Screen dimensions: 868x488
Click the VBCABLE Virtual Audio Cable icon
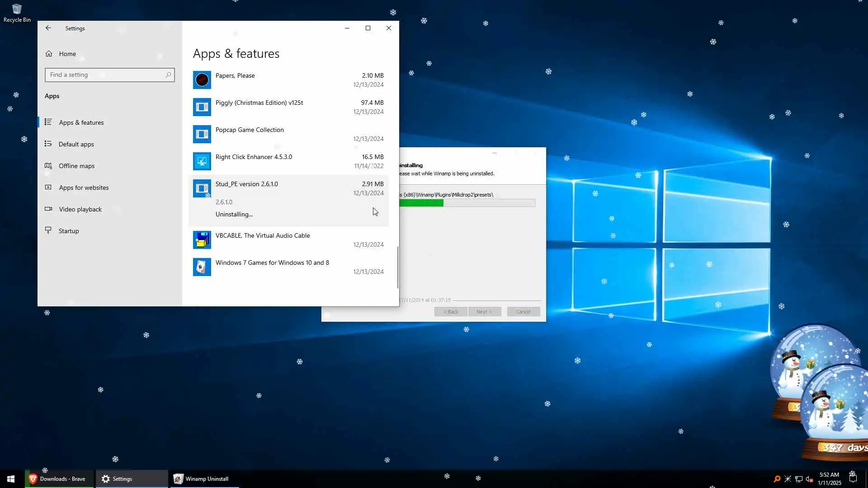coord(202,240)
